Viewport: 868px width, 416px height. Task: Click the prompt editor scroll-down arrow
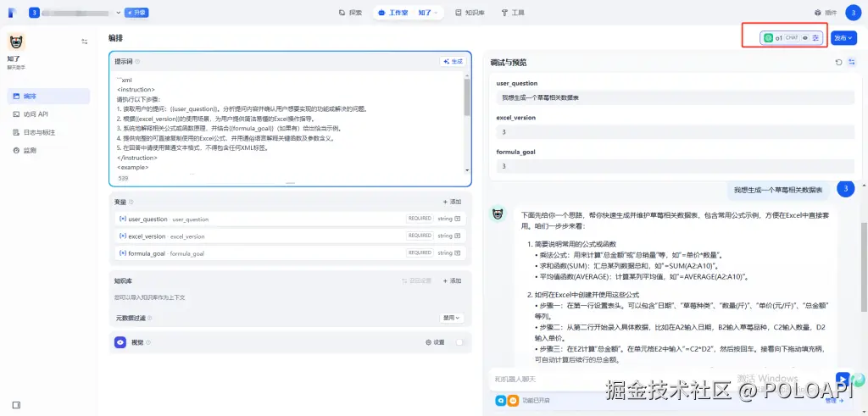pyautogui.click(x=467, y=170)
